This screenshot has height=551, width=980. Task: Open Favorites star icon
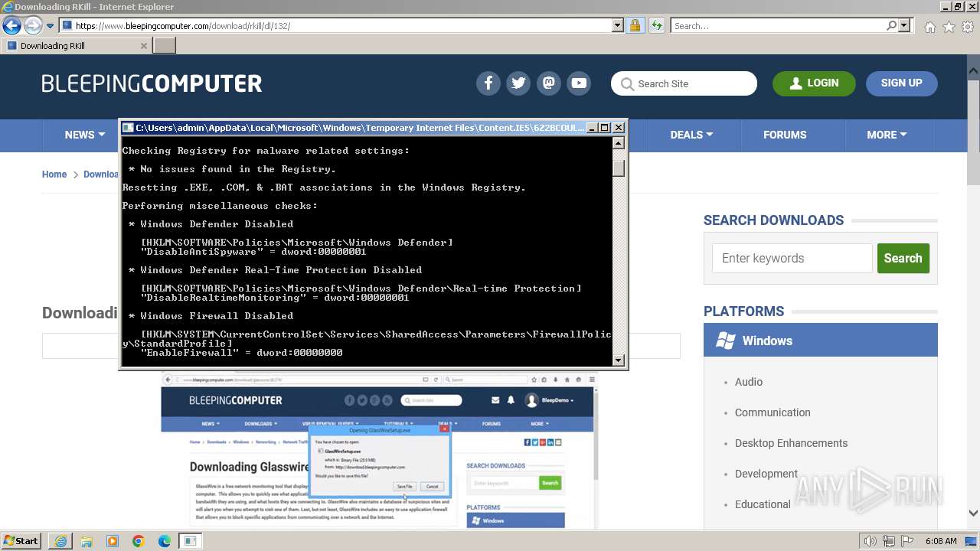(x=949, y=27)
